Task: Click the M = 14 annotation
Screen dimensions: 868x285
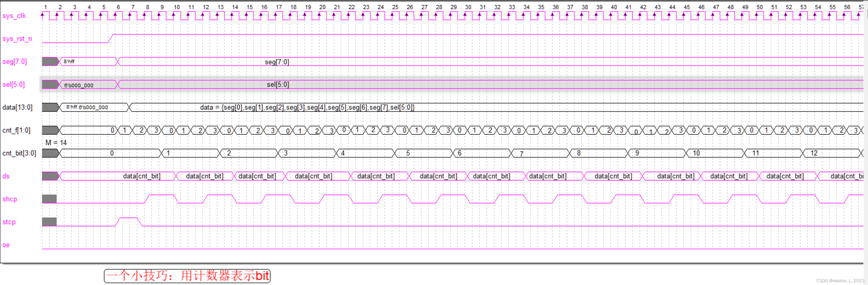Action: coord(56,143)
